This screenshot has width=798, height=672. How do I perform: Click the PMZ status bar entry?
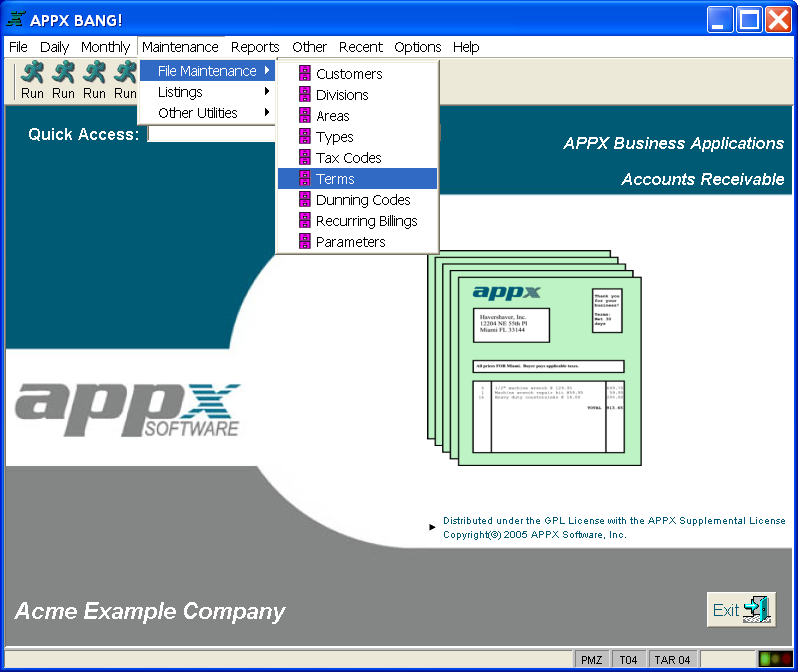pyautogui.click(x=591, y=660)
